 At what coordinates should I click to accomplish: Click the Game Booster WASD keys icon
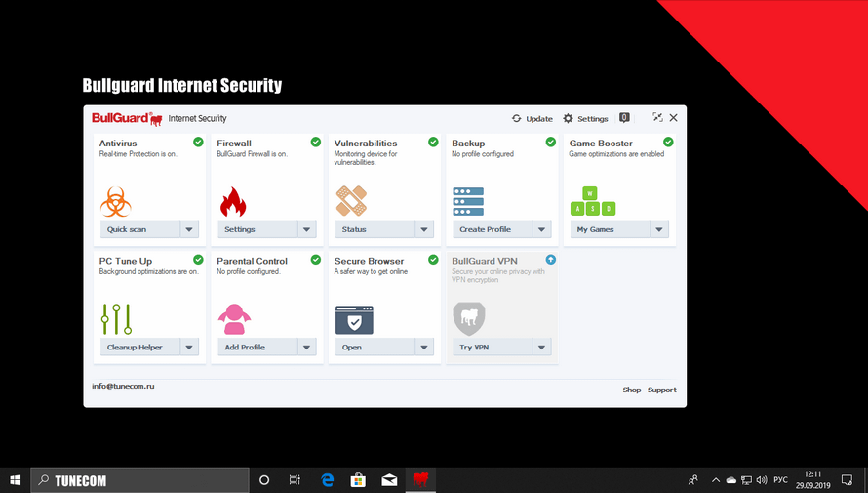point(593,201)
